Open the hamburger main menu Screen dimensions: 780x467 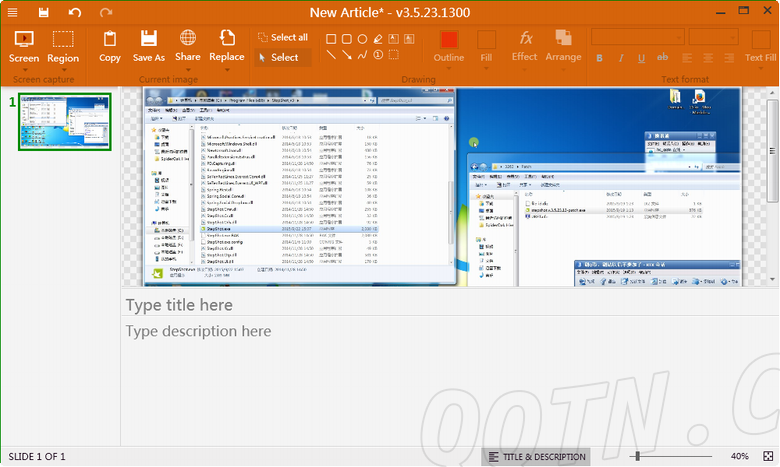13,12
